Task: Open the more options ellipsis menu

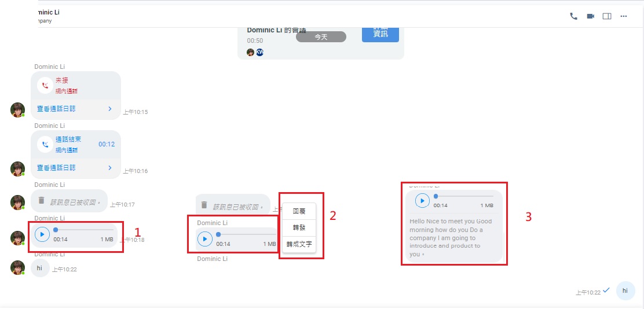Action: pyautogui.click(x=624, y=16)
